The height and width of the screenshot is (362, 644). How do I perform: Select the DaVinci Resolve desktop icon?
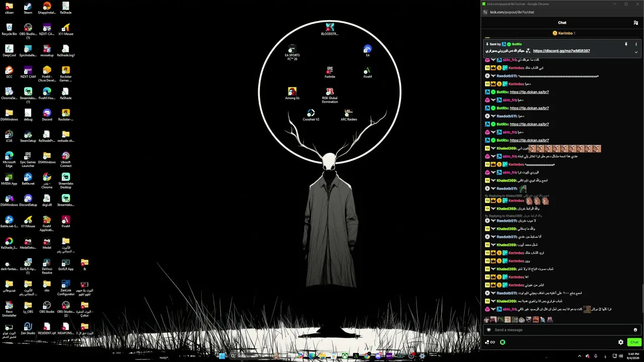47,266
